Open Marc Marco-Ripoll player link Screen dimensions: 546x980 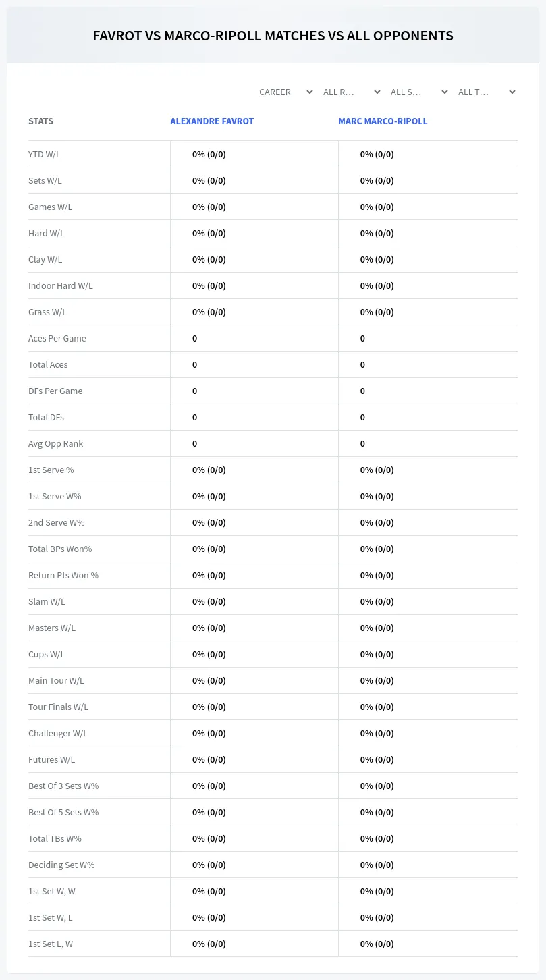(383, 121)
